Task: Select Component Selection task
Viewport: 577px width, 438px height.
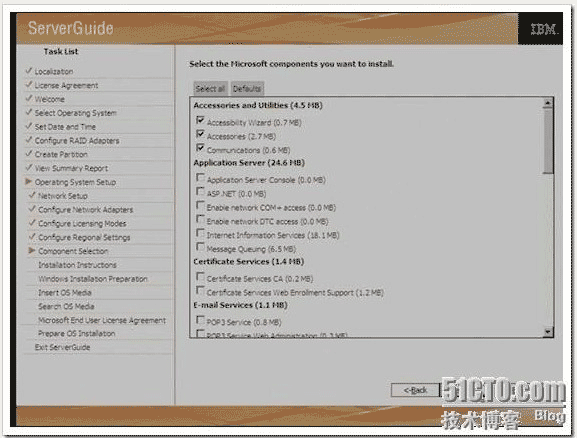Action: coord(73,251)
